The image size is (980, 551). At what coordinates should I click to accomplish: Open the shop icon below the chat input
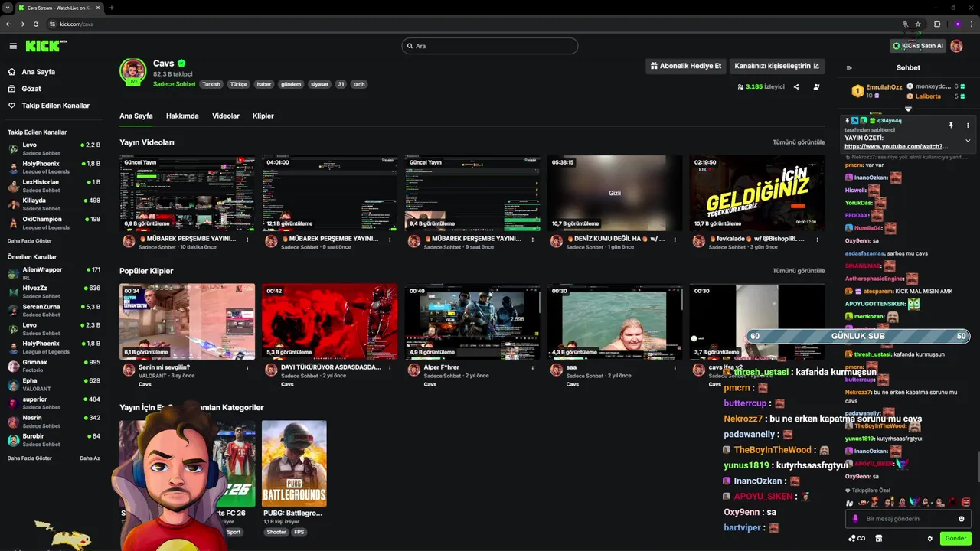pos(878,539)
